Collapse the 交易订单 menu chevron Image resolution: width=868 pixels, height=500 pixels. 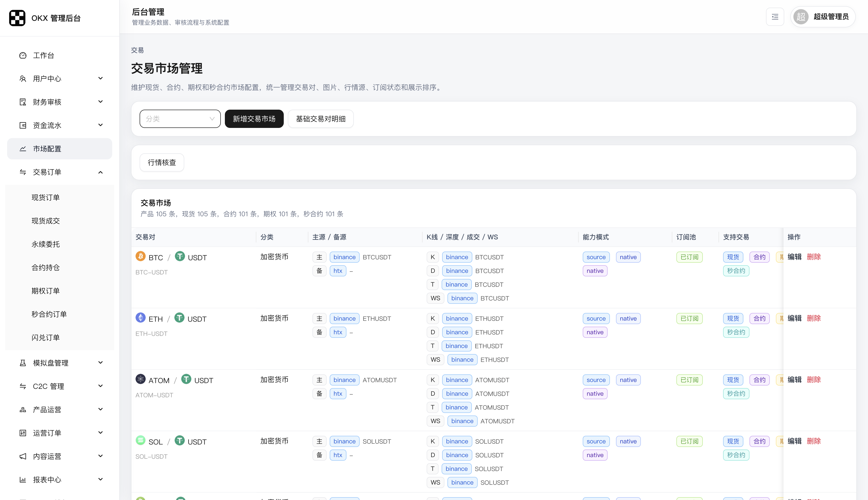tap(101, 172)
